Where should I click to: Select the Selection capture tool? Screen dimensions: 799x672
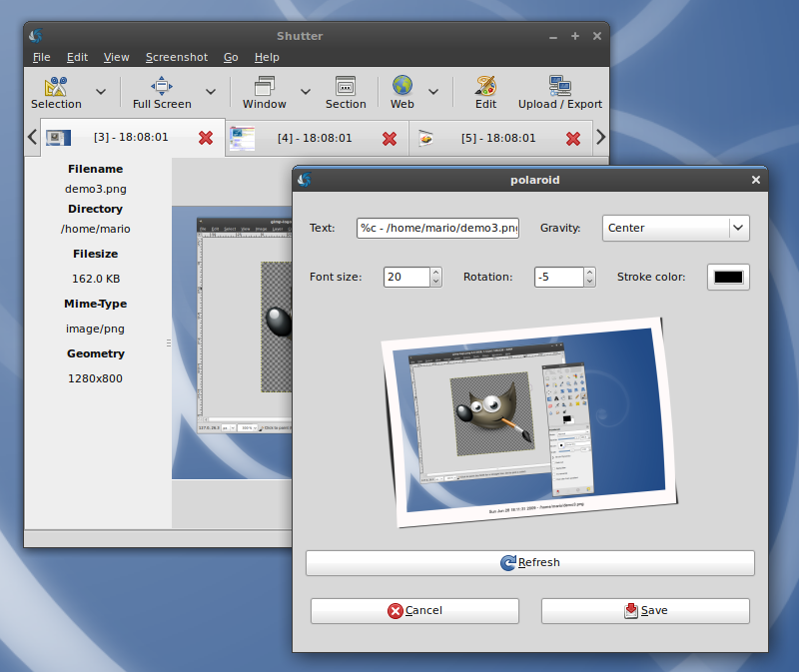coord(56,92)
